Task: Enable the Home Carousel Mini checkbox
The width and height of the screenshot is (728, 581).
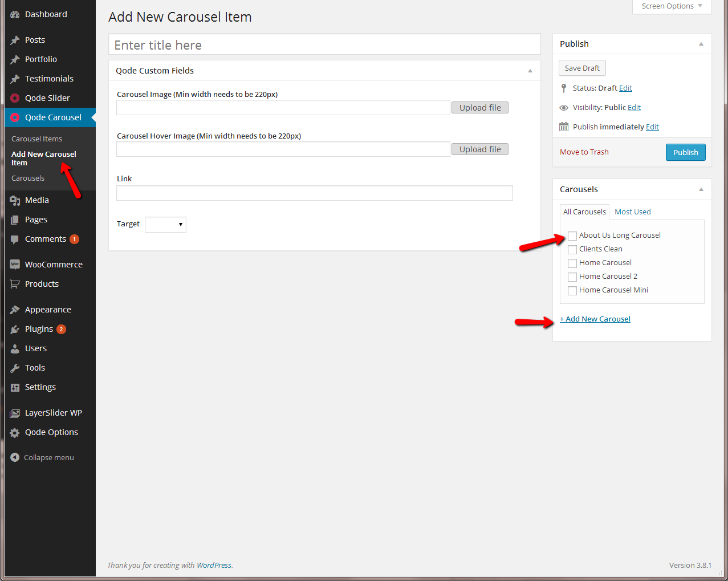Action: tap(572, 290)
